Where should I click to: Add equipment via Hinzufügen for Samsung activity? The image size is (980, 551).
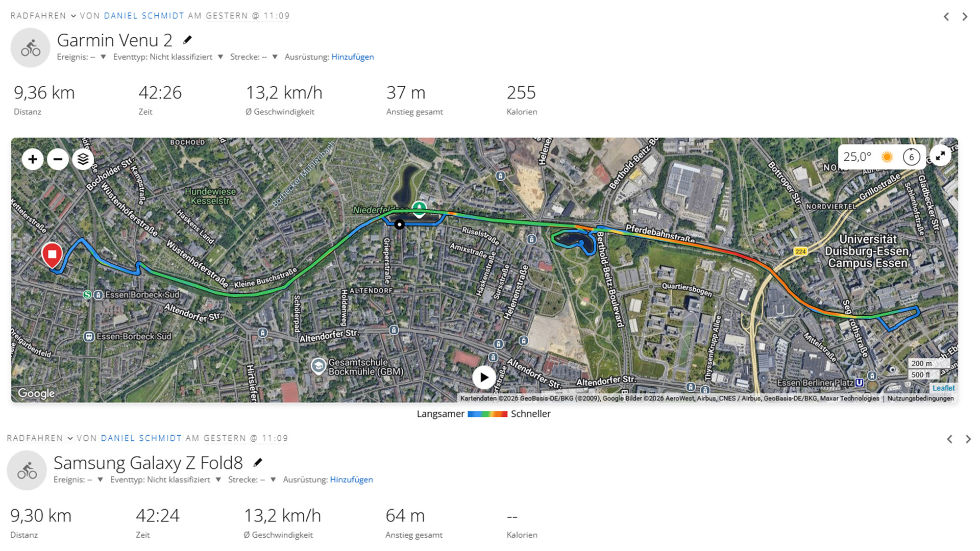click(351, 480)
